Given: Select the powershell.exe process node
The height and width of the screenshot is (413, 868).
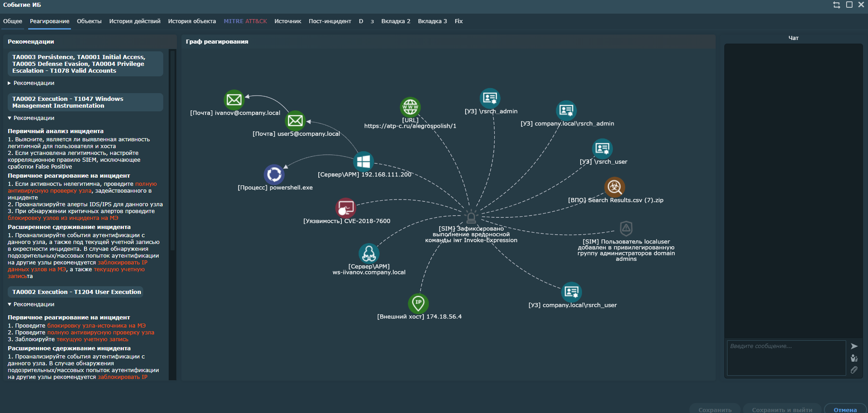Looking at the screenshot, I should click(274, 174).
